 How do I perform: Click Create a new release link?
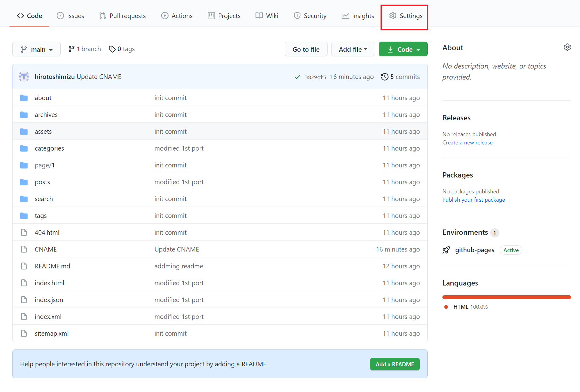point(467,142)
